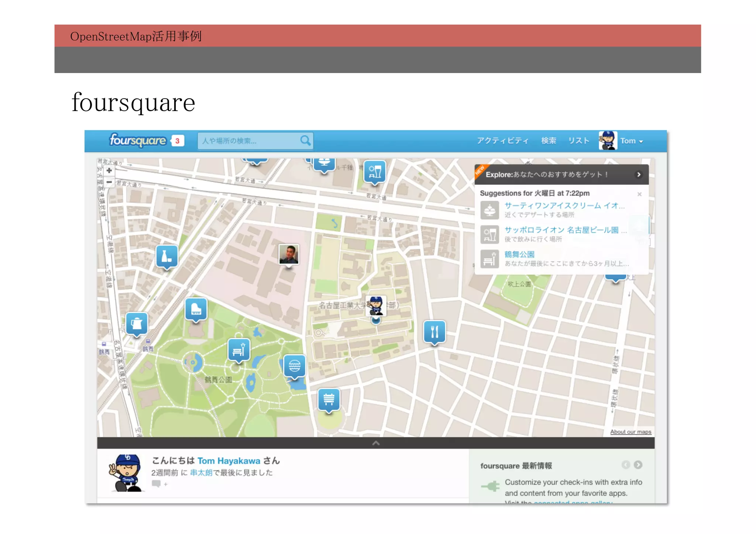Click the park icon in suggestions
The height and width of the screenshot is (534, 756).
click(x=489, y=259)
